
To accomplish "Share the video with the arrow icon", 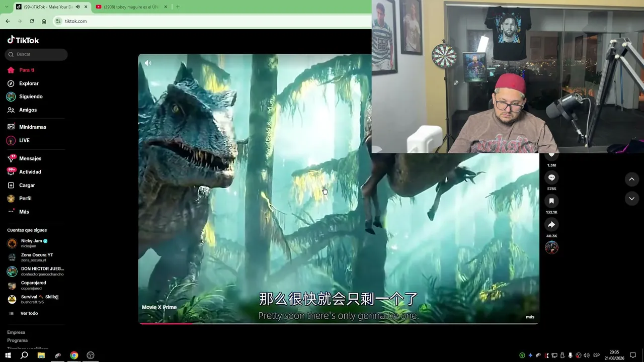I will pyautogui.click(x=551, y=225).
